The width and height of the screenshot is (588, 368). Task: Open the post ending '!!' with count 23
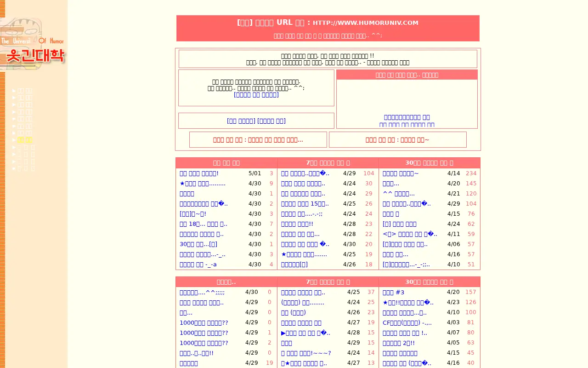pyautogui.click(x=297, y=224)
